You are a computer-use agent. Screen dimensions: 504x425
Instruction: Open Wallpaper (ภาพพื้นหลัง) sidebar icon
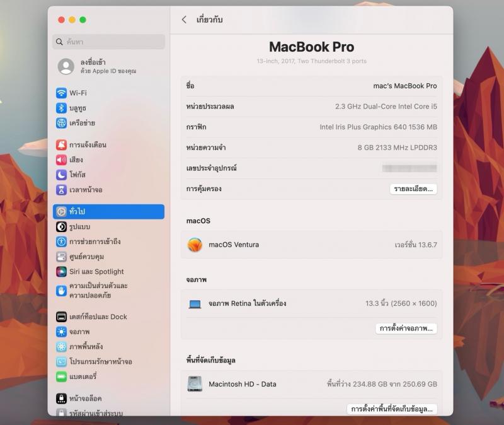61,347
